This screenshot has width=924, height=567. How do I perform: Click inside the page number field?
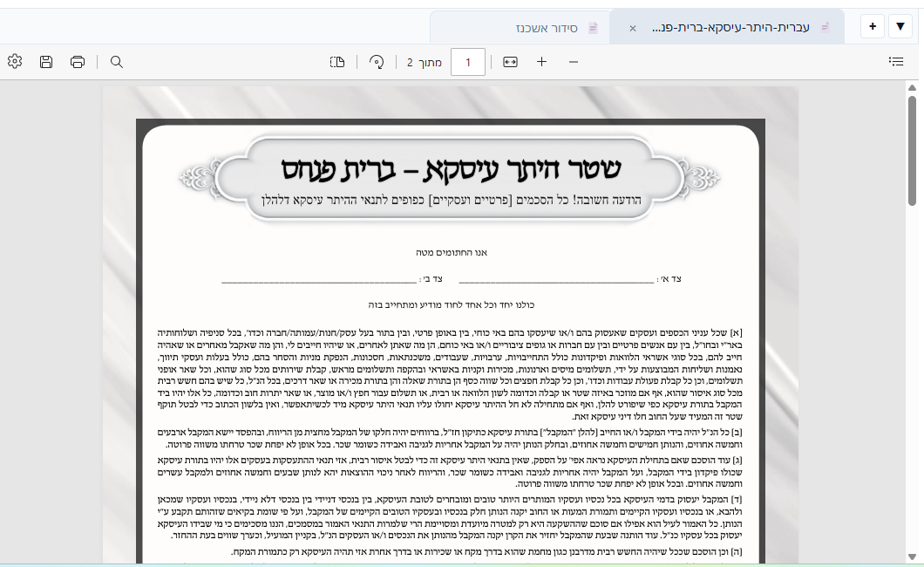tap(468, 62)
